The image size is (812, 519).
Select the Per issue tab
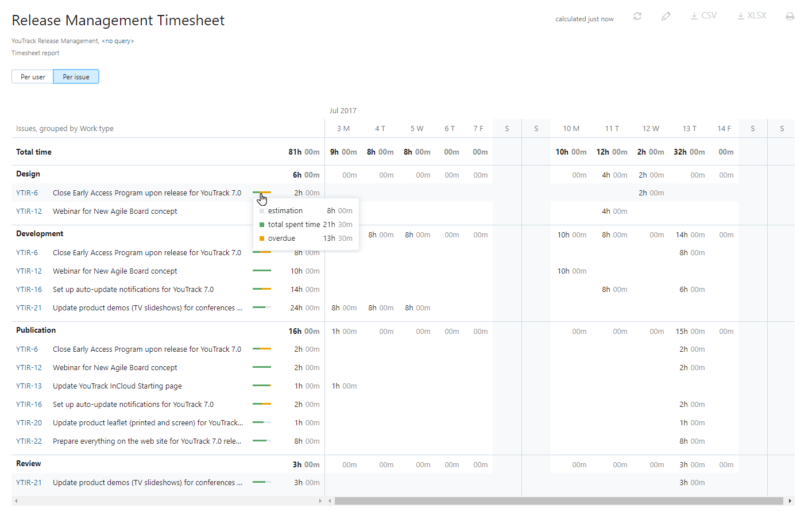click(x=76, y=76)
